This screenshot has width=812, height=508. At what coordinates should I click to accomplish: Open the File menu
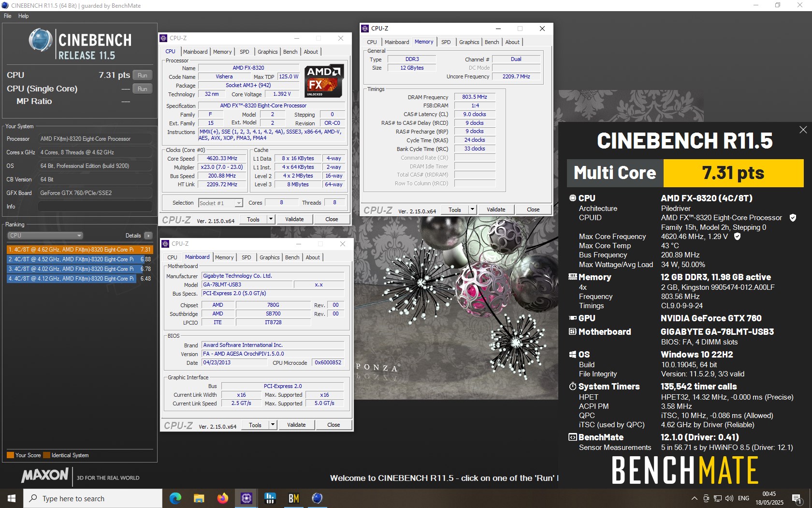(x=8, y=16)
